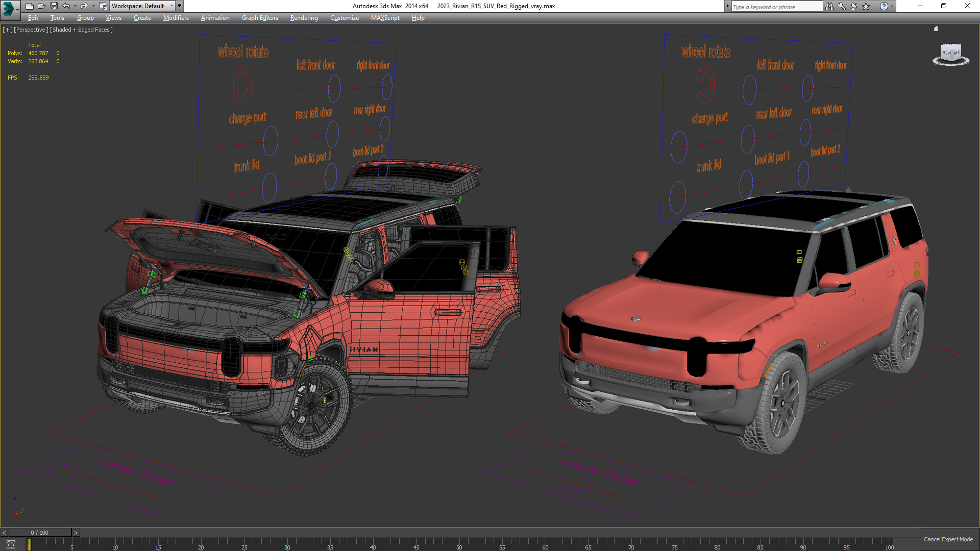Open the Edit menu

[33, 18]
